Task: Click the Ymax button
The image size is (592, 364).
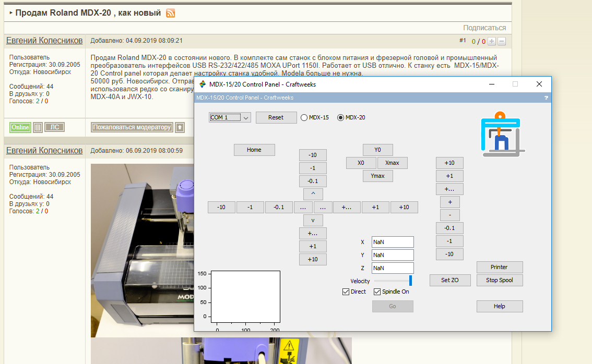Action: (378, 176)
